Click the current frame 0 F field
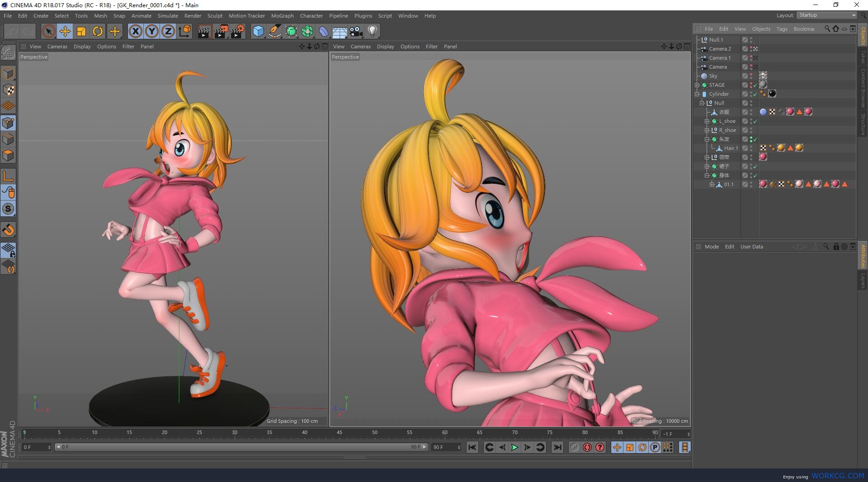This screenshot has width=868, height=482. (37, 447)
